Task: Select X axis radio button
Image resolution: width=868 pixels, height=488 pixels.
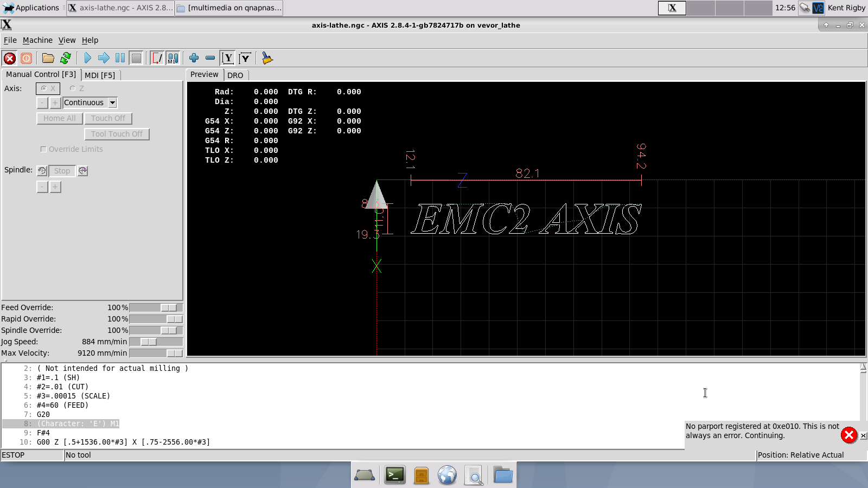Action: pyautogui.click(x=48, y=88)
